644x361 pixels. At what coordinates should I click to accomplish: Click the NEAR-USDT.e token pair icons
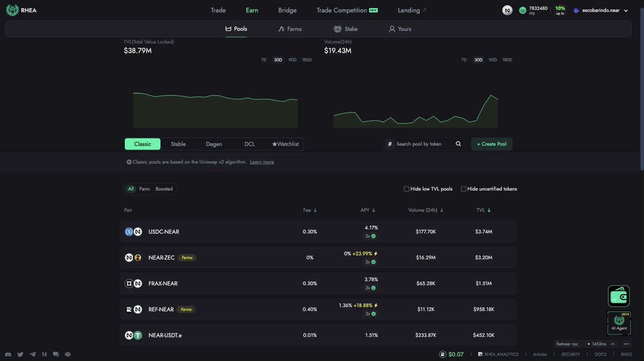click(x=133, y=335)
